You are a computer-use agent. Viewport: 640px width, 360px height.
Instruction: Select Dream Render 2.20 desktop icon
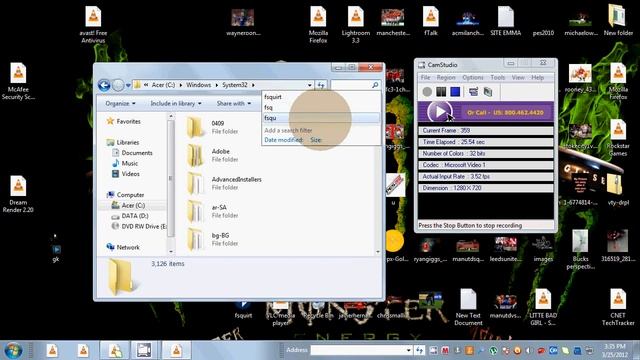click(x=18, y=194)
